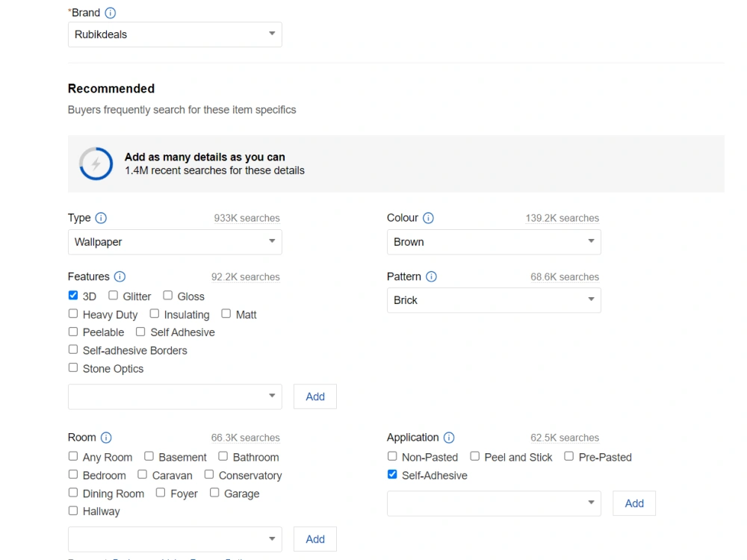The image size is (747, 560).
Task: Check the Non-Pasted application checkbox
Action: coord(392,456)
